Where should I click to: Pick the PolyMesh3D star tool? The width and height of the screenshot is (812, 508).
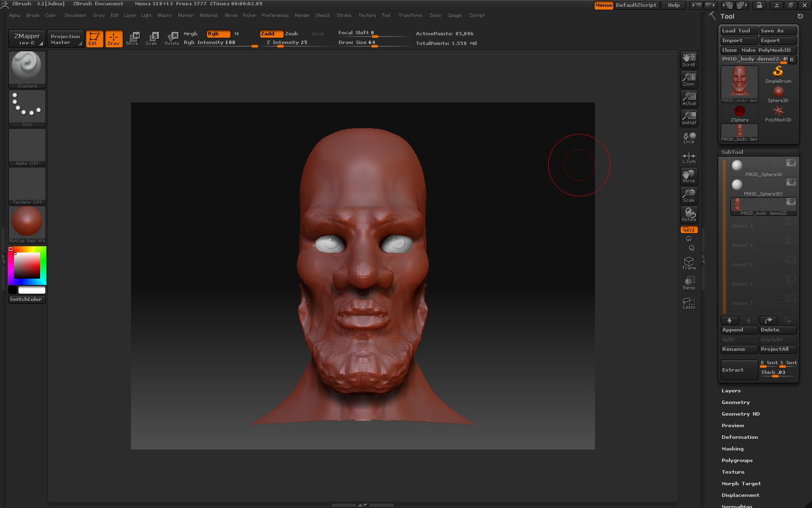(x=778, y=113)
